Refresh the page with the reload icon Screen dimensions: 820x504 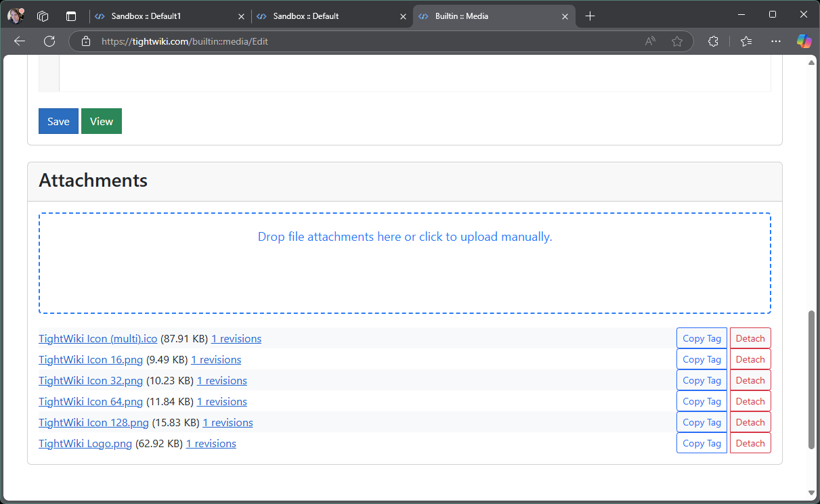[49, 41]
